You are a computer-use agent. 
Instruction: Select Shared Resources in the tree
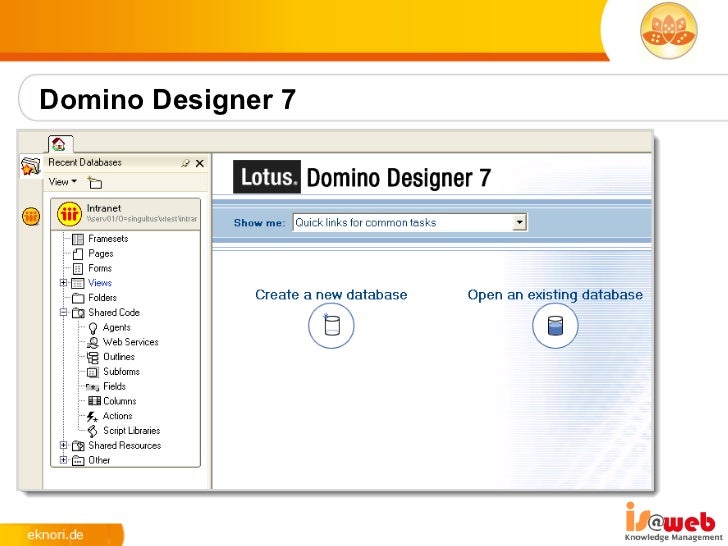124,446
